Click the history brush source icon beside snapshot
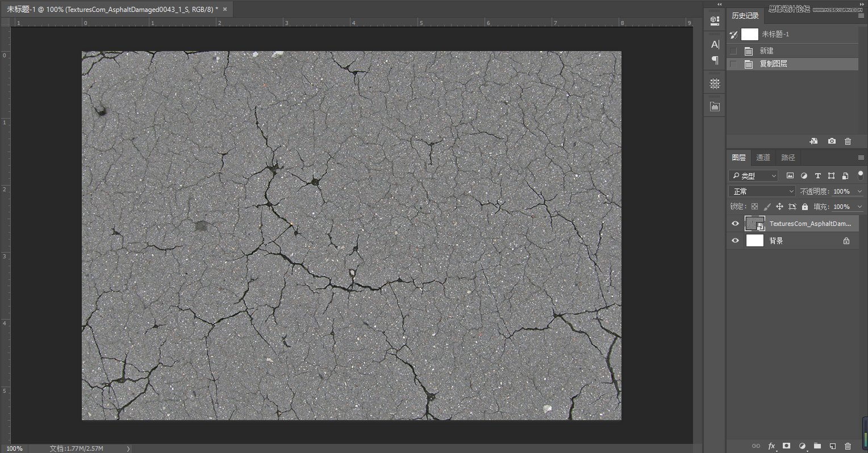Image resolution: width=868 pixels, height=453 pixels. 733,35
